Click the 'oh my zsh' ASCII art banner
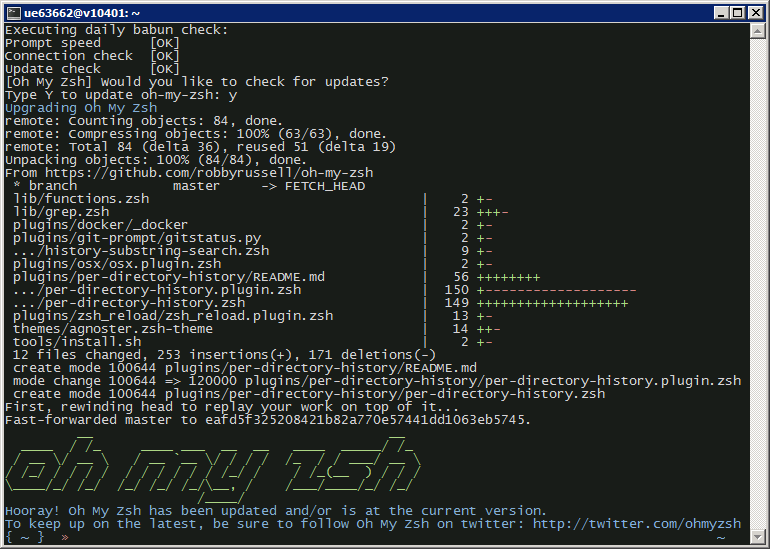Image resolution: width=770 pixels, height=549 pixels. 213,469
